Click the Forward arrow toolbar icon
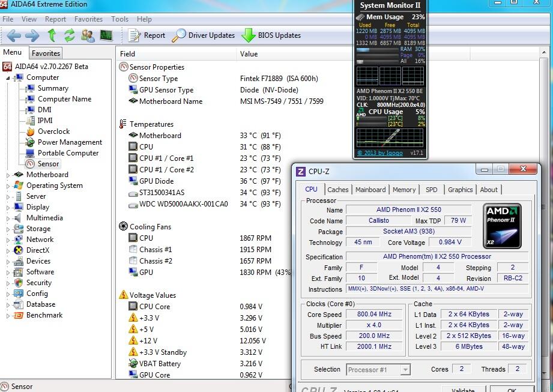Screen dimensions: 553x392 tap(32, 35)
